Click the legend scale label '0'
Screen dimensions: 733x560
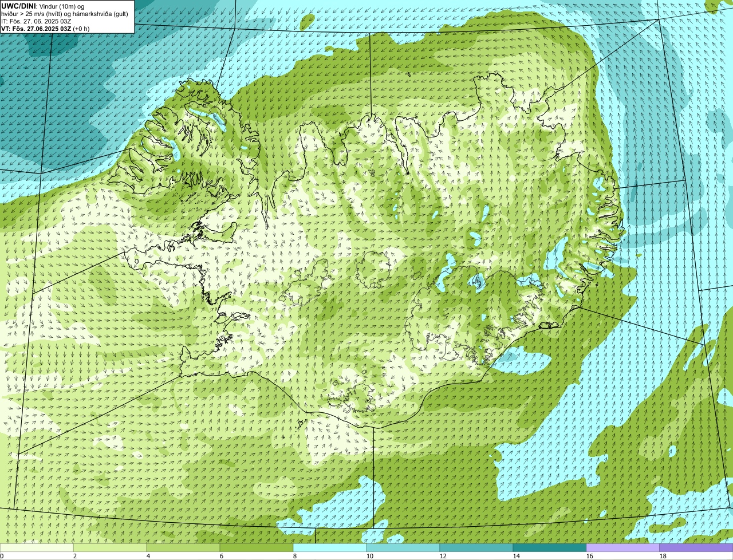2,556
